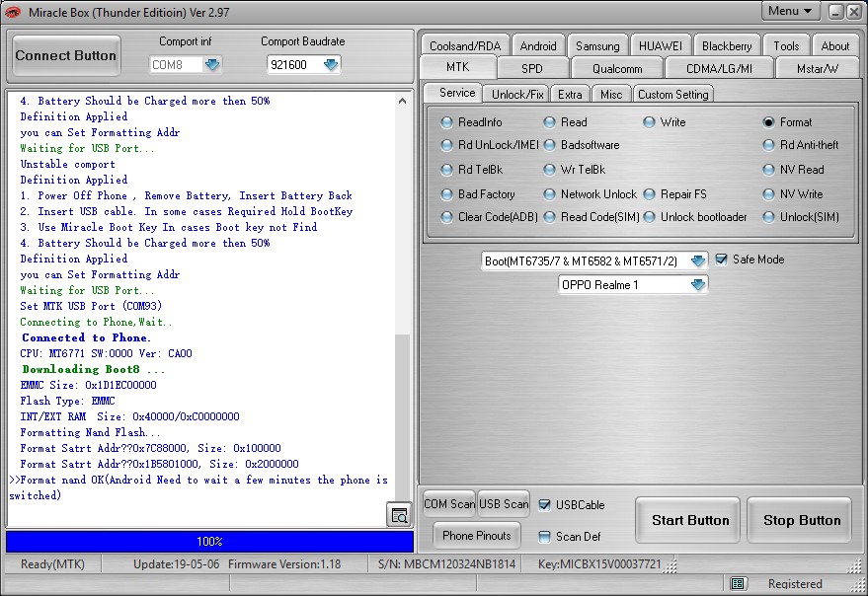Expand the OPPO Realme 1 model dropdown

698,285
